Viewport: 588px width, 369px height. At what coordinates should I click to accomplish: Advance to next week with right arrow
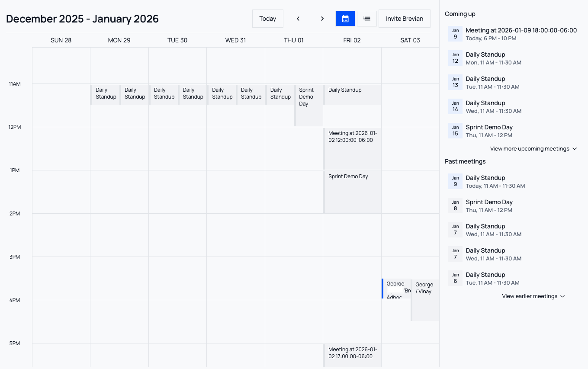322,19
